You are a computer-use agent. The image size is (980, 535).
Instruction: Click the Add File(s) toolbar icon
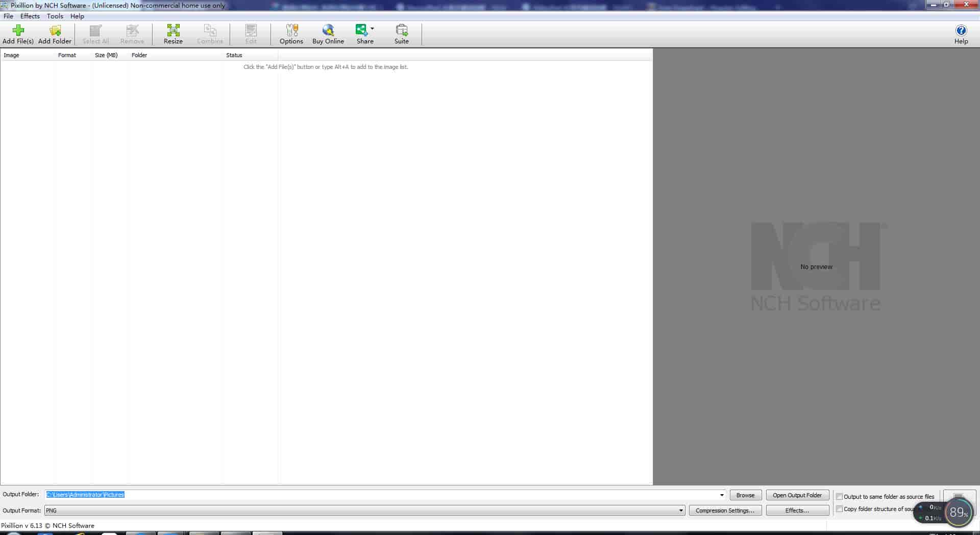click(x=18, y=31)
